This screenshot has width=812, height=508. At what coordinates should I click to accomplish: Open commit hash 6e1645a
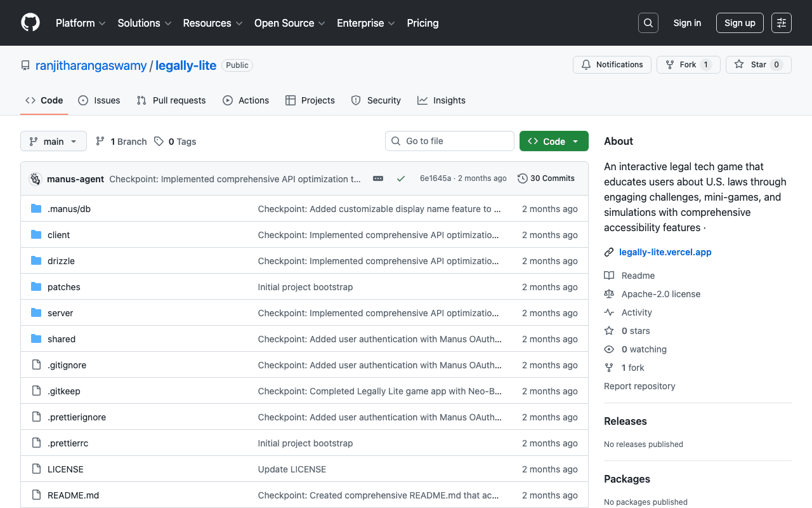coord(435,178)
